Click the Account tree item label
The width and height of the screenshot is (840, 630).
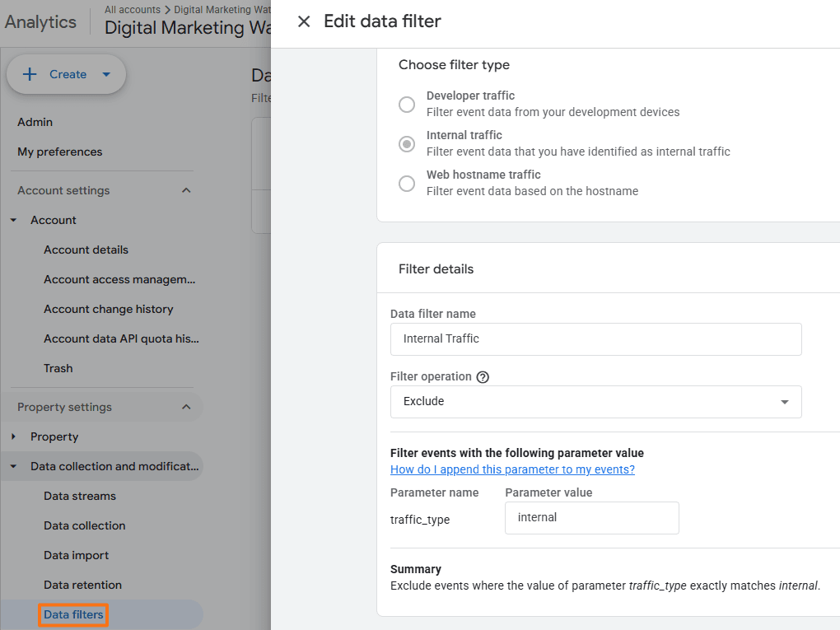coord(53,220)
